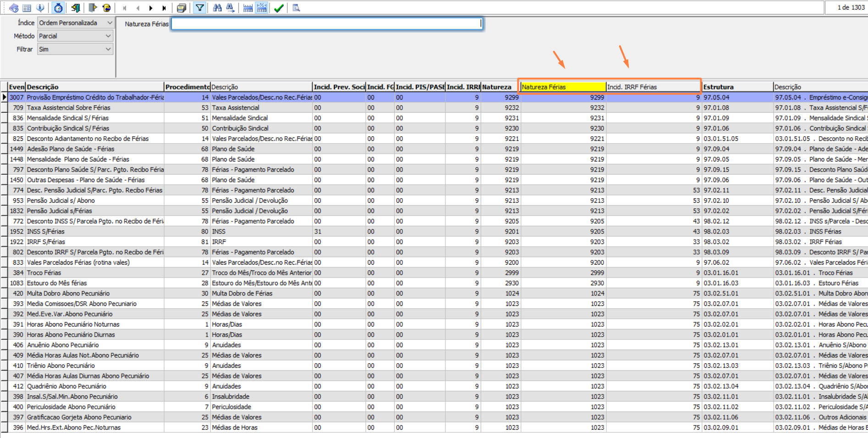Toggle the stopwatch button in toolbar
The image size is (868, 438).
point(58,8)
